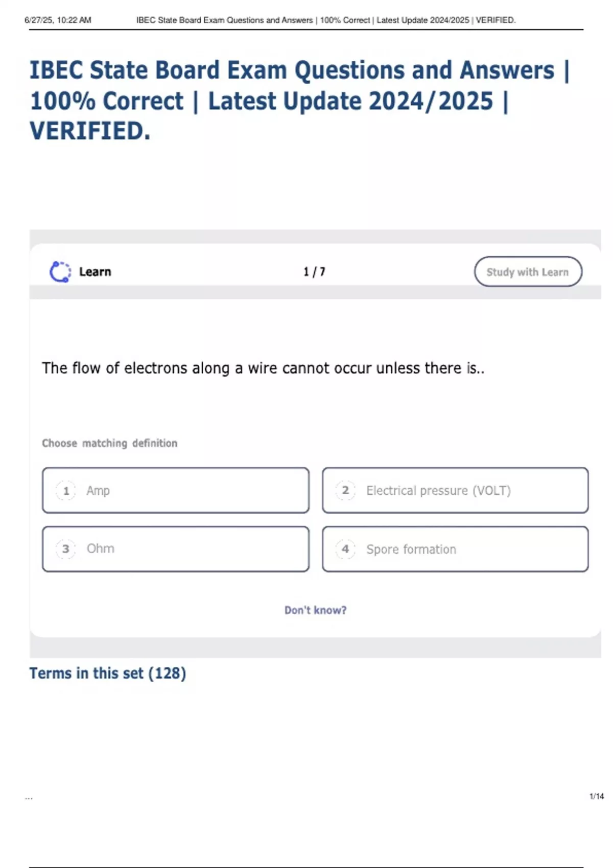The image size is (613, 868).
Task: Choose the Electrical pressure (VOLT) answer
Action: coord(455,490)
